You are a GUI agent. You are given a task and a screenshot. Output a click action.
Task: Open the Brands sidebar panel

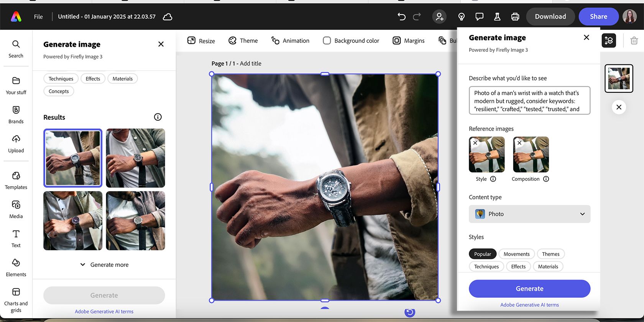(16, 114)
